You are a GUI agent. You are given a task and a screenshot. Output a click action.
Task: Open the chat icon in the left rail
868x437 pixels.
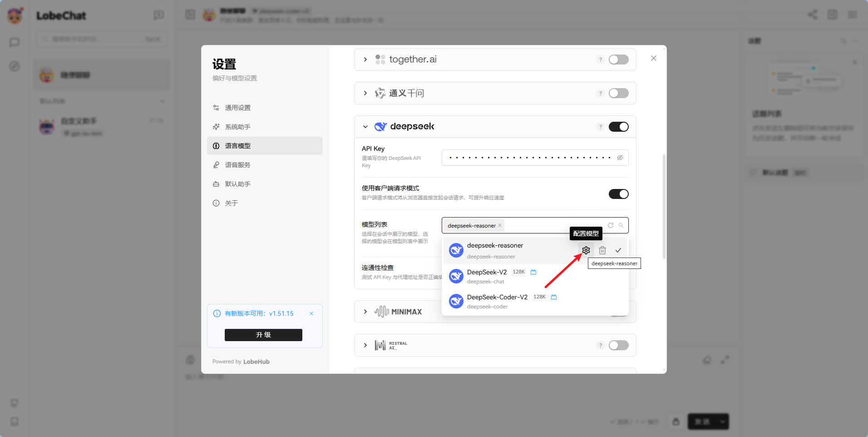pyautogui.click(x=15, y=42)
